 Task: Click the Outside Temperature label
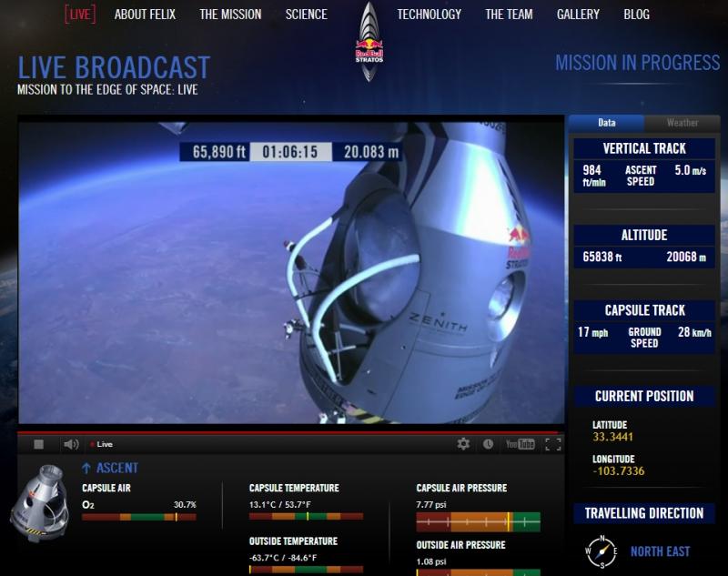coord(293,541)
